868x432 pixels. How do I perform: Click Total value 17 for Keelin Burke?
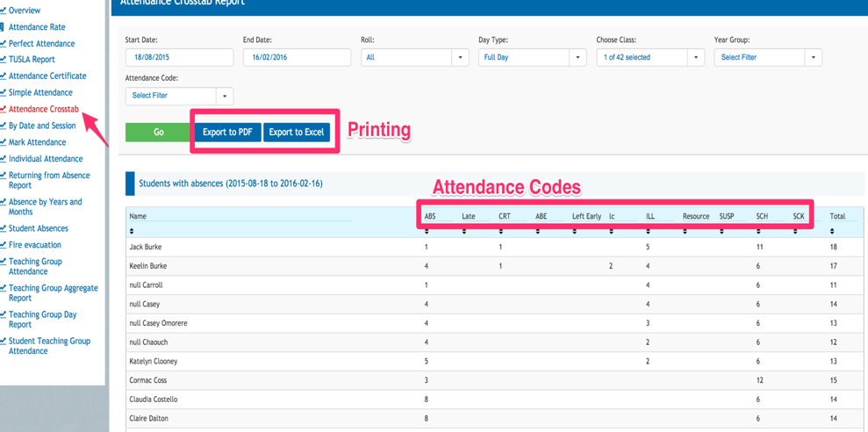[x=834, y=266]
